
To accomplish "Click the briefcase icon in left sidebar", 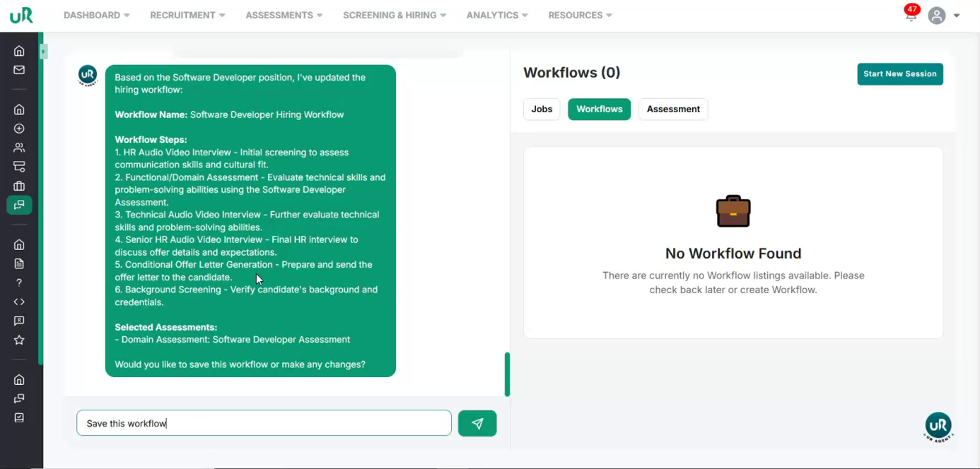I will click(x=19, y=186).
